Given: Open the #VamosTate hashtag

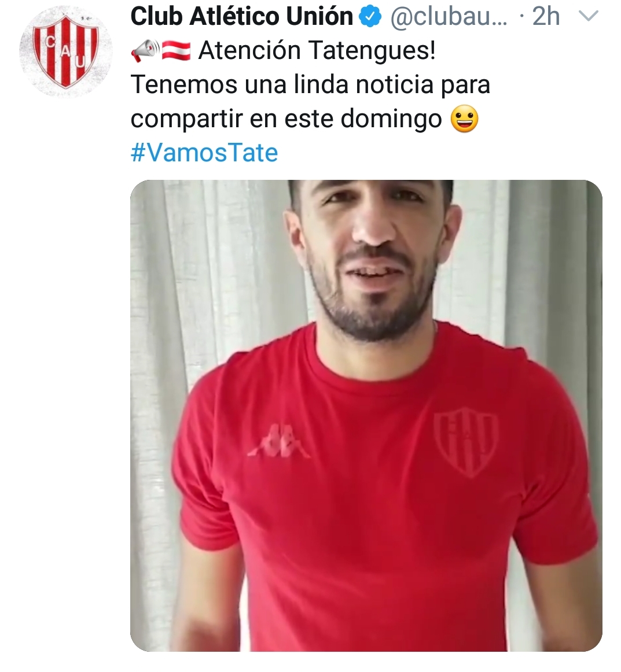Looking at the screenshot, I should coord(204,153).
